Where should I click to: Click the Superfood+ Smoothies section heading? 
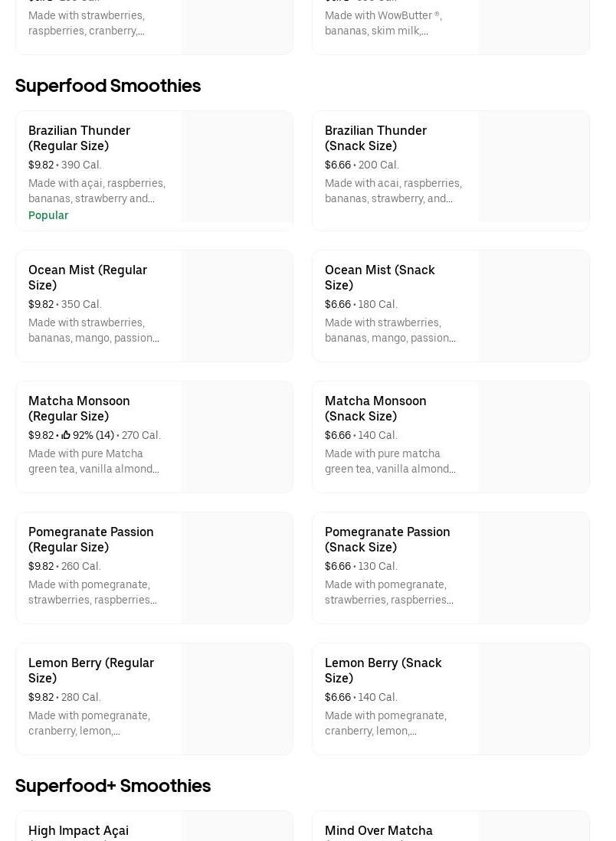point(113,786)
